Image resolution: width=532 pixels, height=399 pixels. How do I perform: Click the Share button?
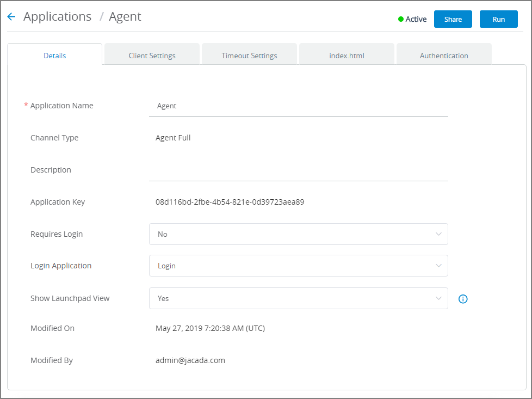(x=453, y=19)
